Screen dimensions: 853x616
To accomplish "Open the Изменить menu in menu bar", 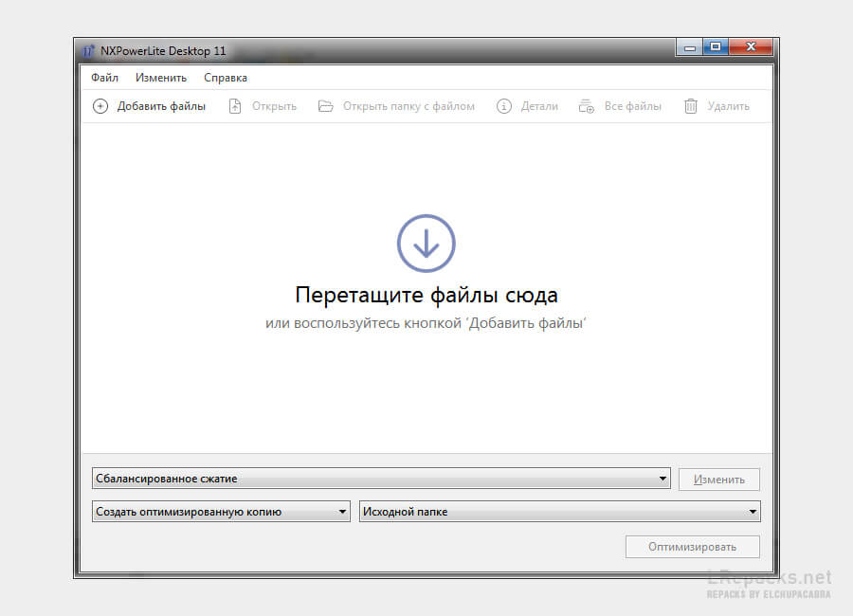I will point(161,78).
